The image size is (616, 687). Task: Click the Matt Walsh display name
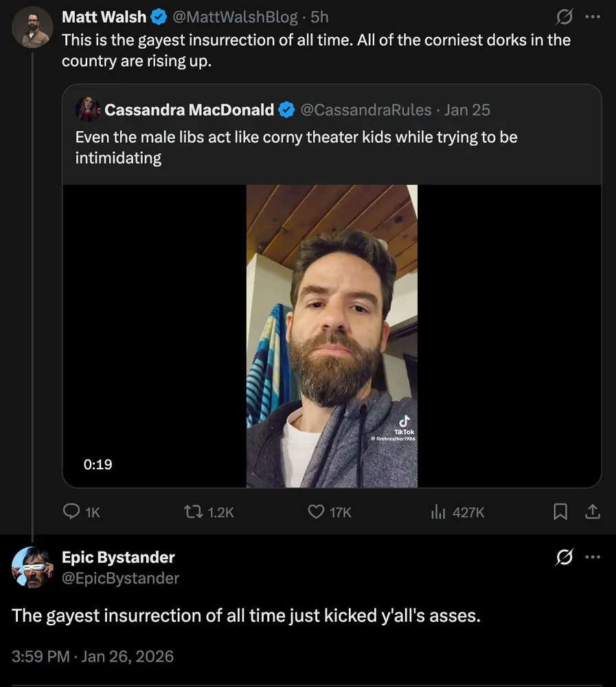pyautogui.click(x=104, y=16)
